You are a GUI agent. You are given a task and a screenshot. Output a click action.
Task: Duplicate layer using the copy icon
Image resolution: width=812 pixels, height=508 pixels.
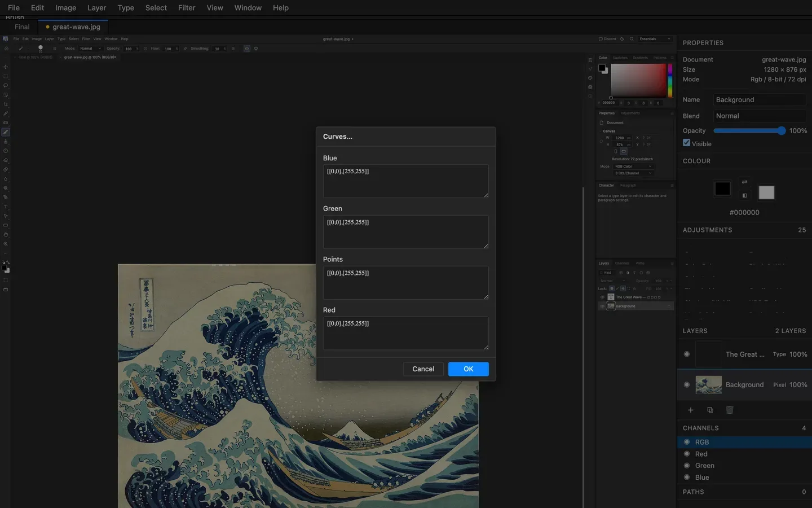710,410
